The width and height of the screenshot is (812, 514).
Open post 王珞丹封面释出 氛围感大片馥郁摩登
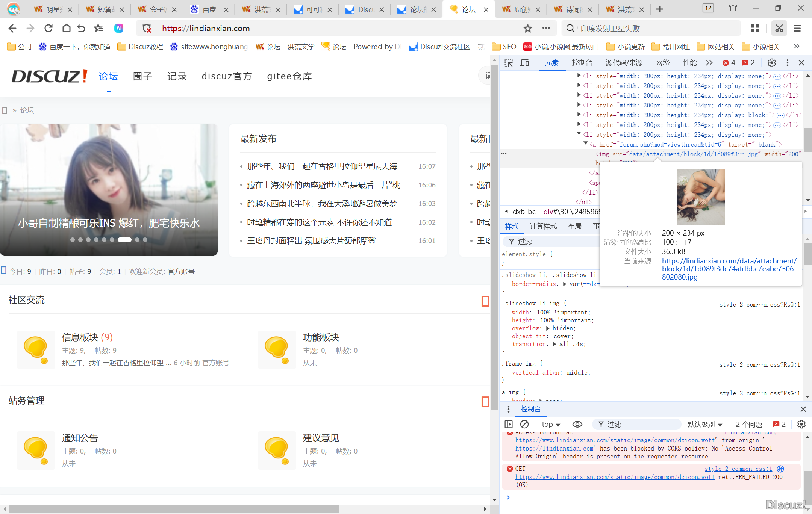[x=311, y=241]
